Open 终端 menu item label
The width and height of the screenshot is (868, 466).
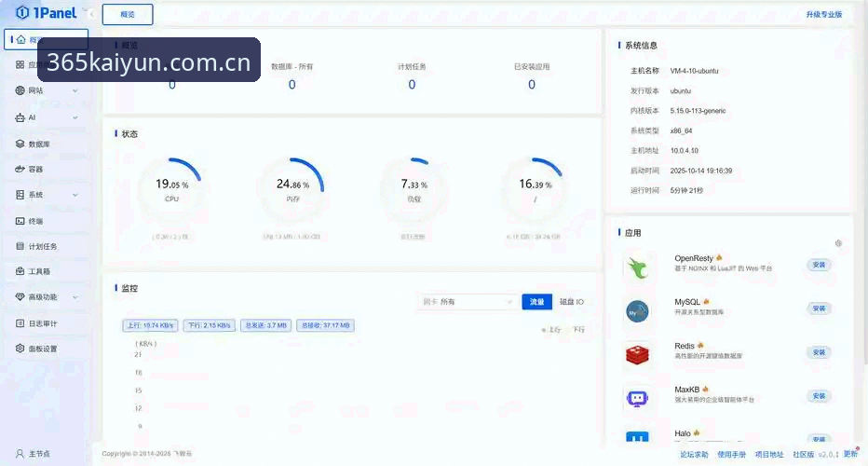[x=36, y=221]
